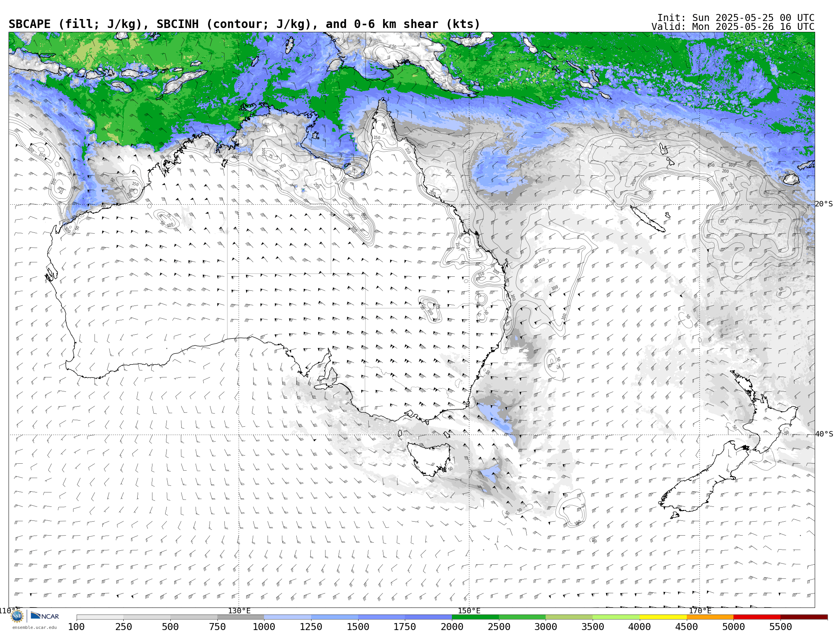840x632 pixels.
Task: Click the 3000 colorbar label
Action: tap(546, 627)
